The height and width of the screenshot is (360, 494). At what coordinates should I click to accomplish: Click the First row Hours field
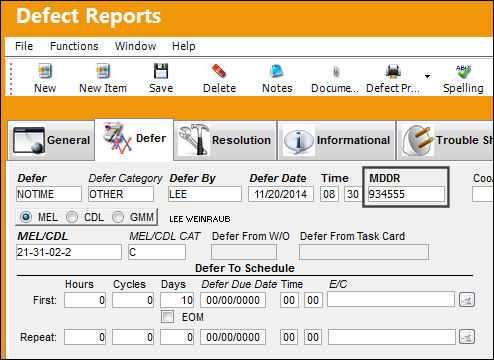coord(85,300)
